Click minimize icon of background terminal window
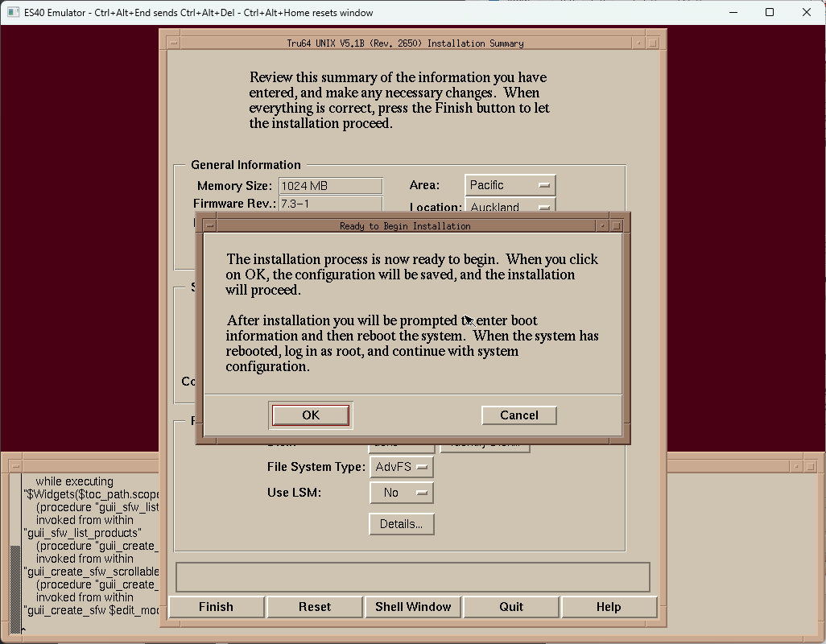The image size is (826, 644). pyautogui.click(x=796, y=467)
